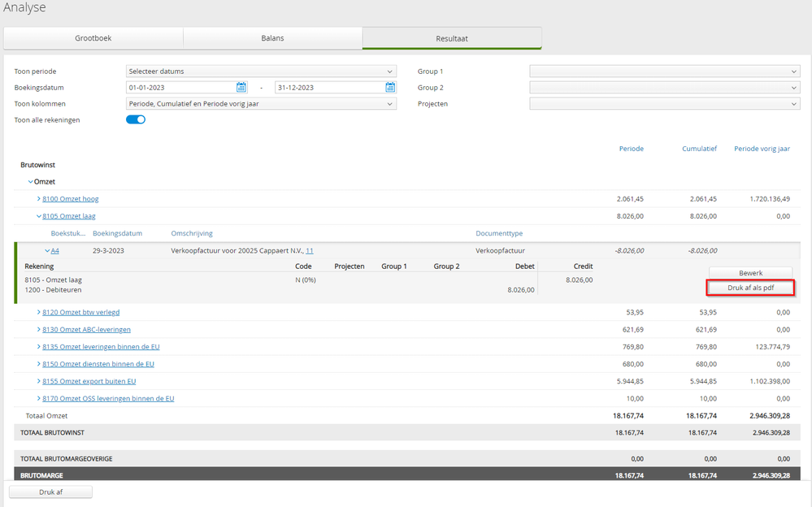Toggle the Toon alle rekeningen switch
The width and height of the screenshot is (812, 507).
[136, 119]
